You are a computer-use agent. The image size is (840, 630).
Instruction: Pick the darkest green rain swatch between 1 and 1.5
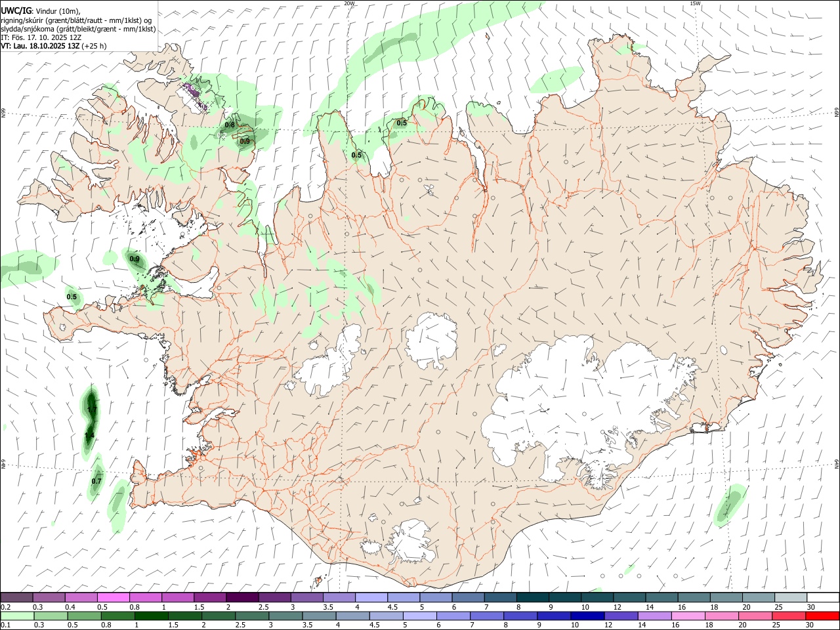coord(152,616)
